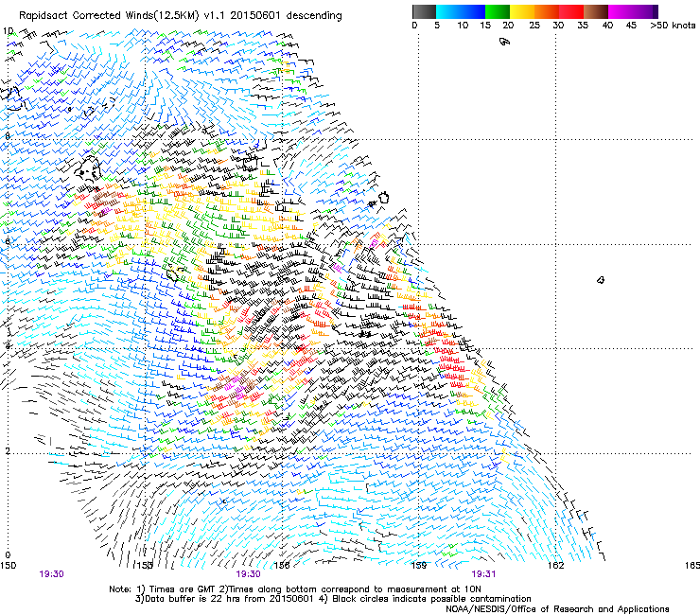Click the title text 'Rapidscat Corrected Winds'
Image resolution: width=700 pixels, height=615 pixels.
click(x=86, y=15)
